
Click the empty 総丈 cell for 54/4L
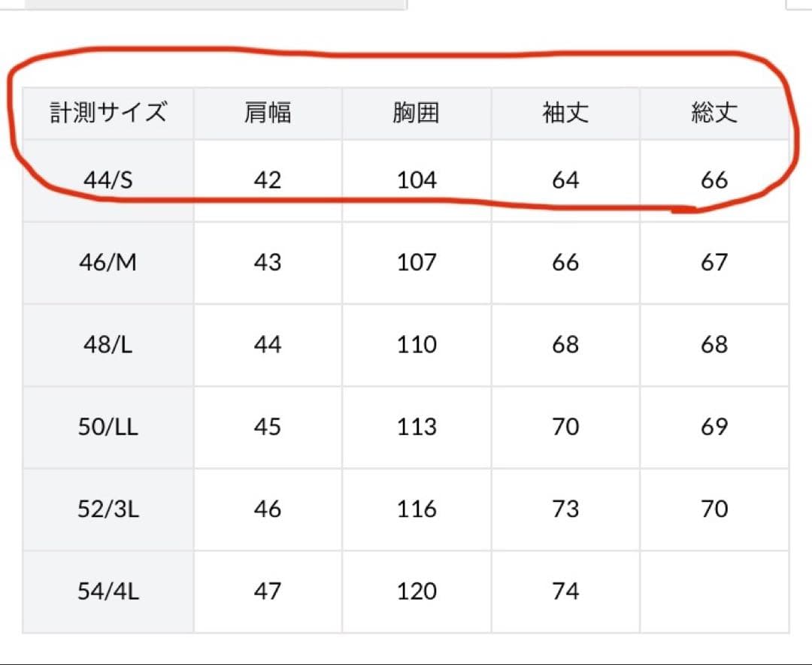tap(714, 591)
